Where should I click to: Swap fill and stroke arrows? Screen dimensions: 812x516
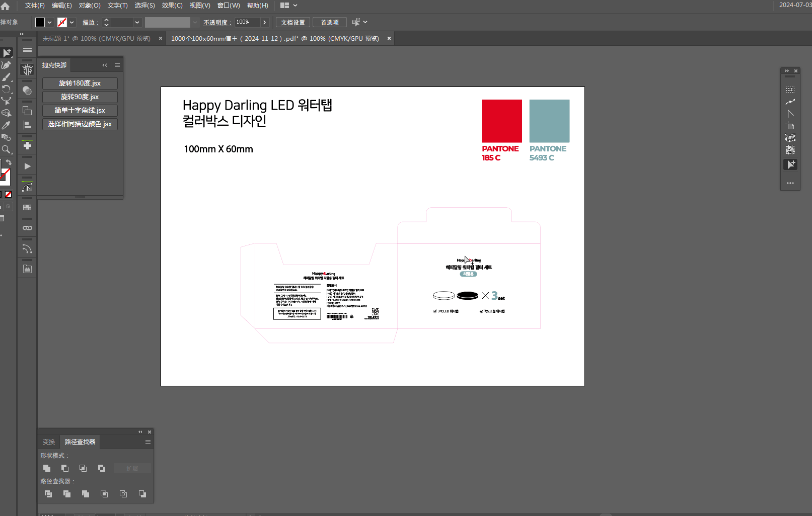pyautogui.click(x=9, y=162)
